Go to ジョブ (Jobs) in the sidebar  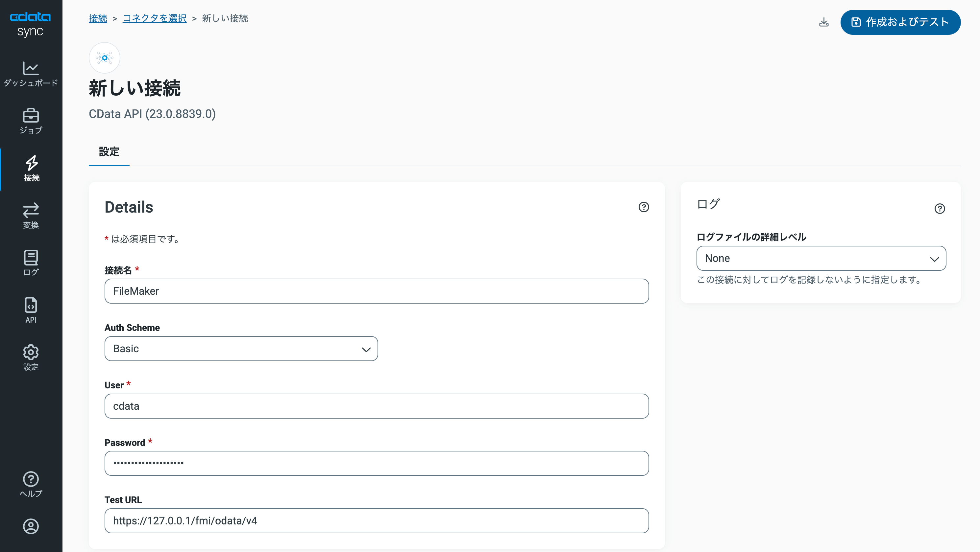point(31,121)
